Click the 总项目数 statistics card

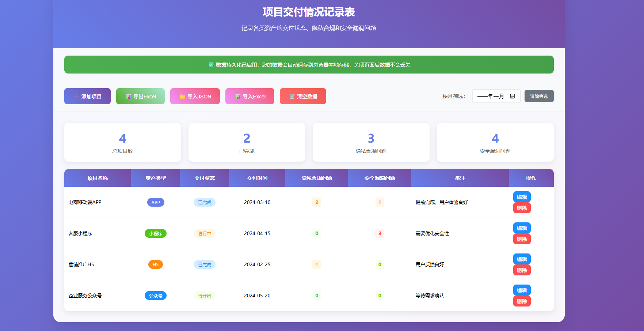tap(123, 142)
